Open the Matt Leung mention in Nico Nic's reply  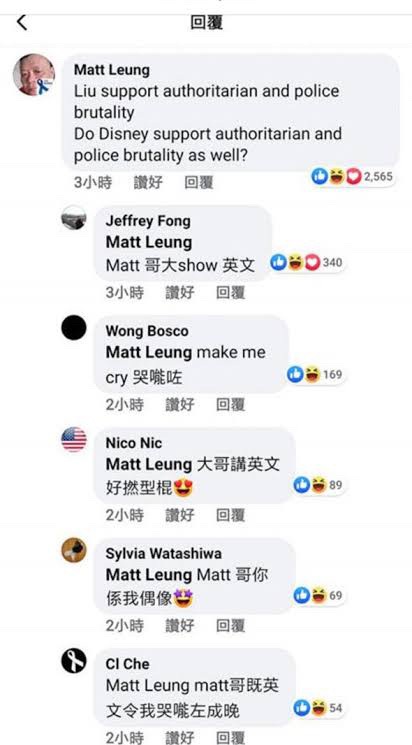tap(149, 464)
